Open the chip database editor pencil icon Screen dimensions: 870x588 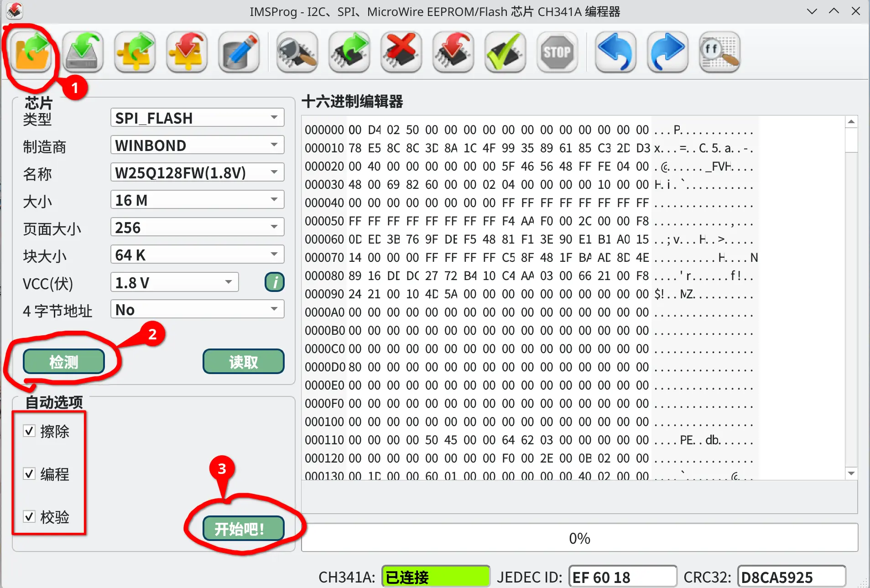coord(239,52)
